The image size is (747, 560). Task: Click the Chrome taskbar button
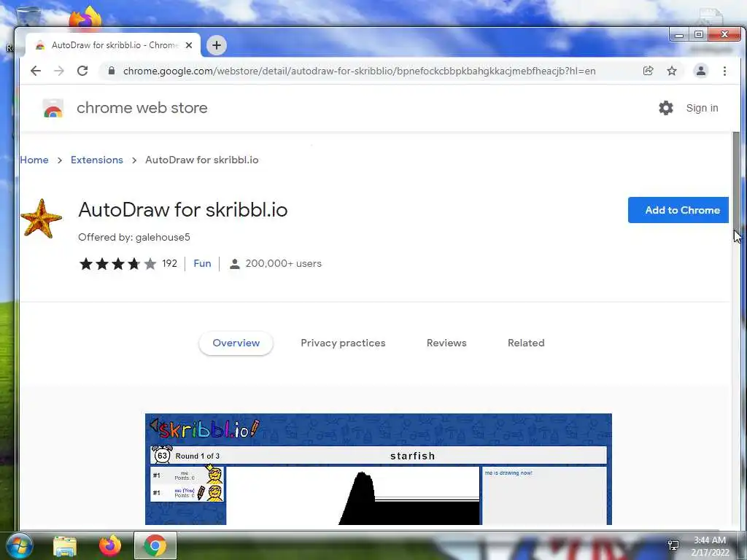tap(155, 545)
